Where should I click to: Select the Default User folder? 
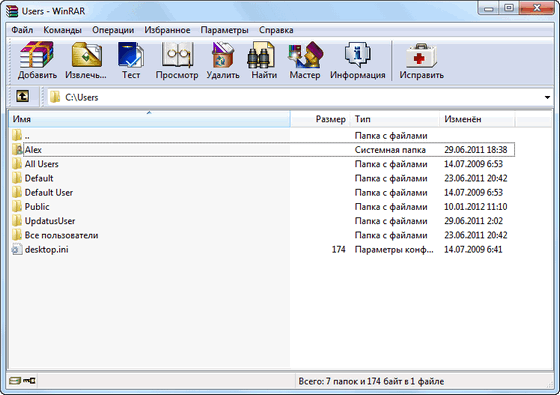coord(49,192)
